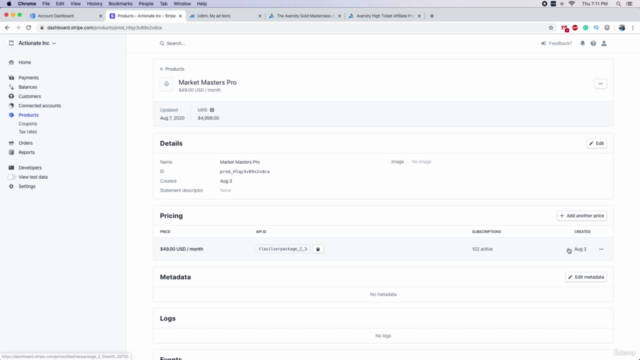Click the Products sidebar icon
Screen dimensions: 640x360
coord(11,115)
